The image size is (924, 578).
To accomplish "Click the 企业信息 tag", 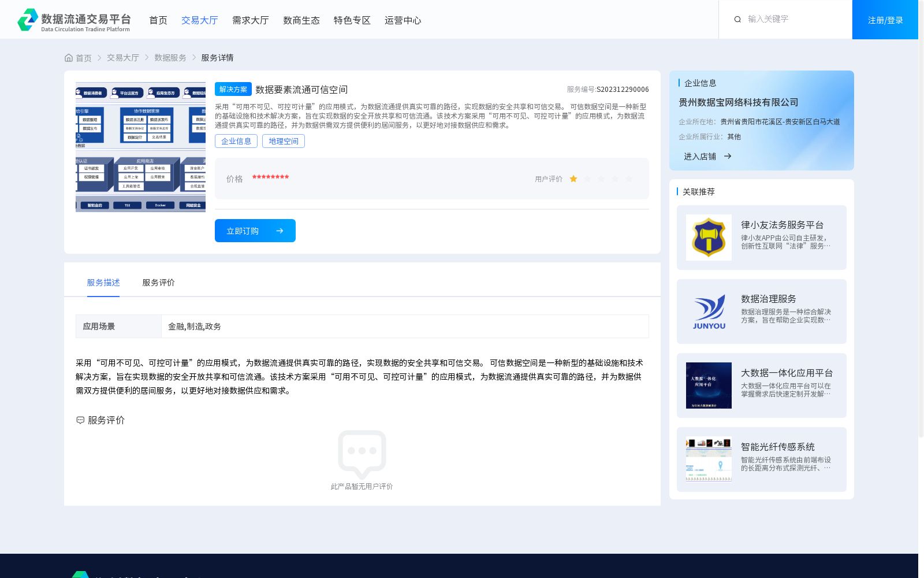I will 236,141.
